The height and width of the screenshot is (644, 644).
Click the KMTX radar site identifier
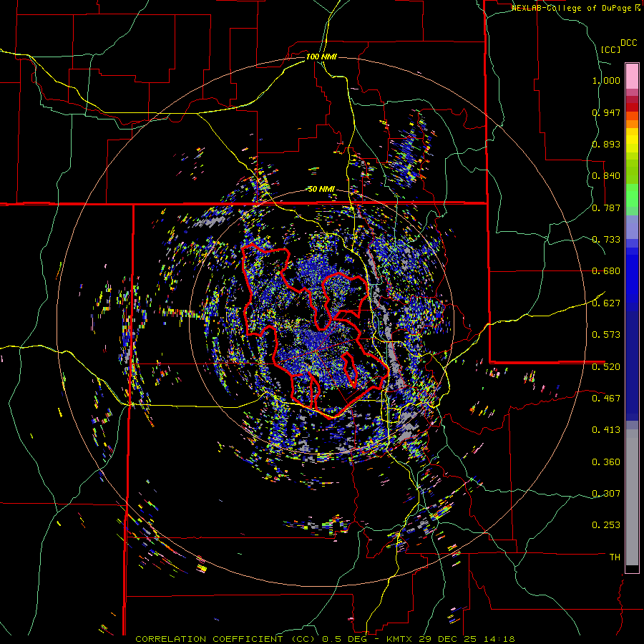point(401,639)
